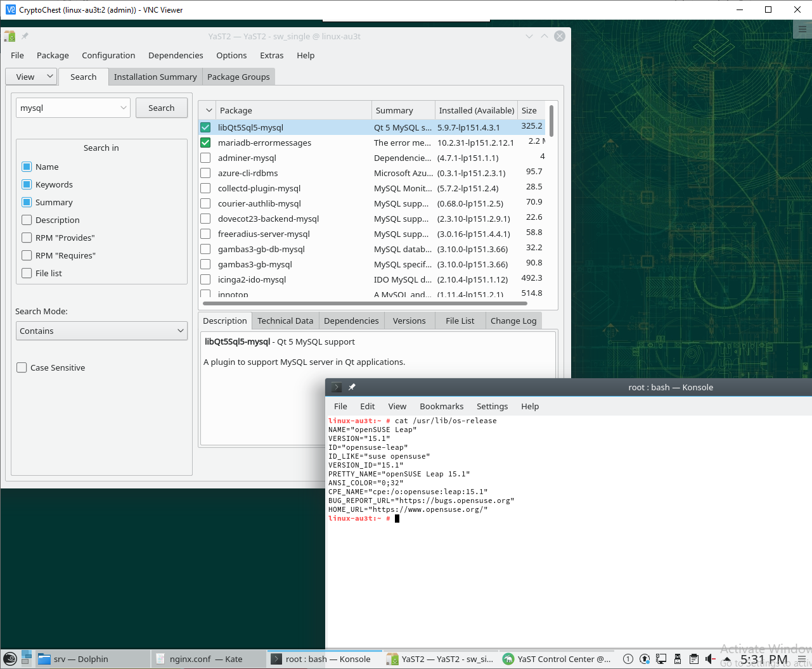Viewport: 812px width, 669px height.
Task: Switch to root : bash — Konsole taskbar entry
Action: point(325,659)
